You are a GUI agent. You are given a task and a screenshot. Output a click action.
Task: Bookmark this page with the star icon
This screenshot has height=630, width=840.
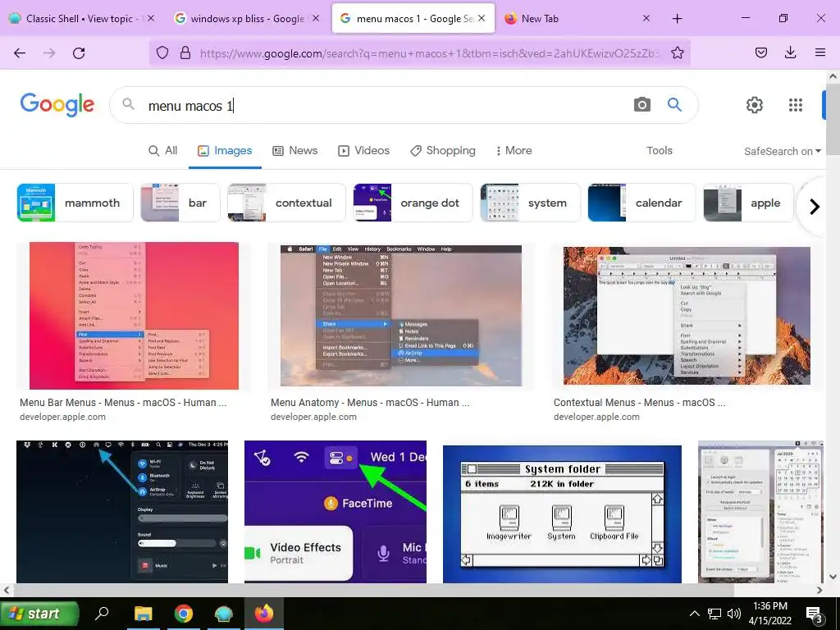[677, 52]
